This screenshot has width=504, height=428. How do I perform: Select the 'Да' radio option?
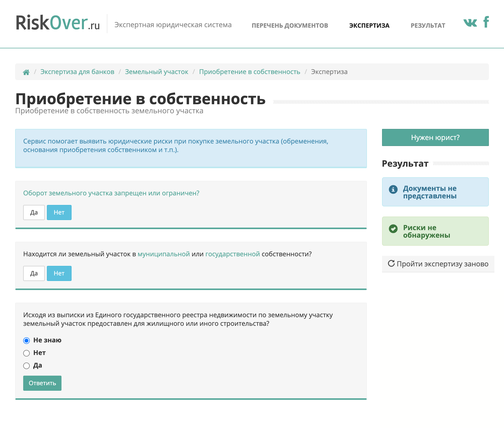click(26, 366)
